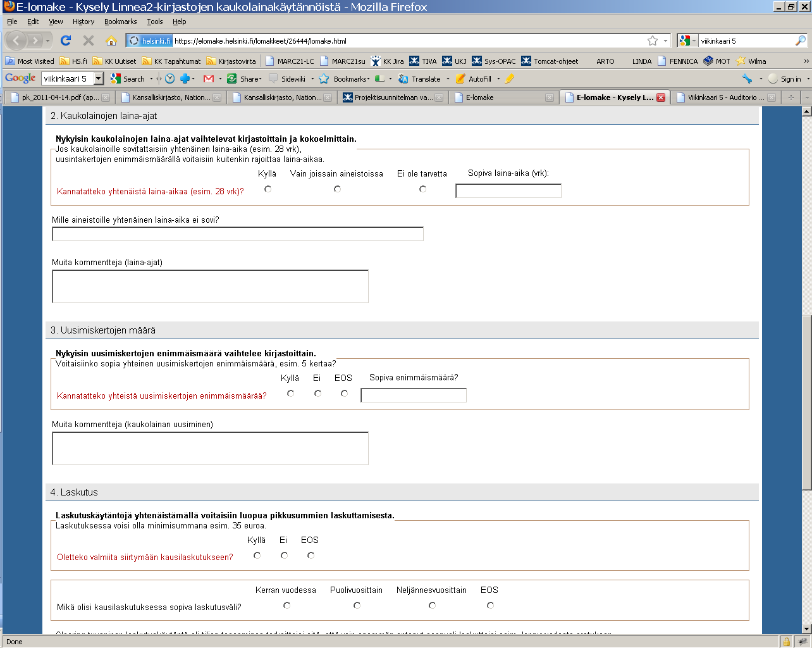Select Kyllä for uusimiskertojen enimmäismäärä question
The image size is (812, 648).
[x=290, y=393]
